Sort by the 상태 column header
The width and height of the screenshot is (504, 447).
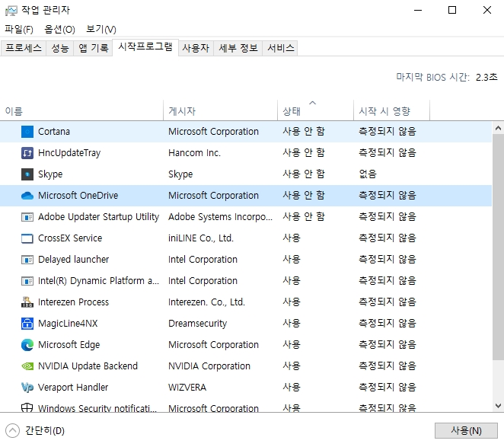(x=315, y=111)
